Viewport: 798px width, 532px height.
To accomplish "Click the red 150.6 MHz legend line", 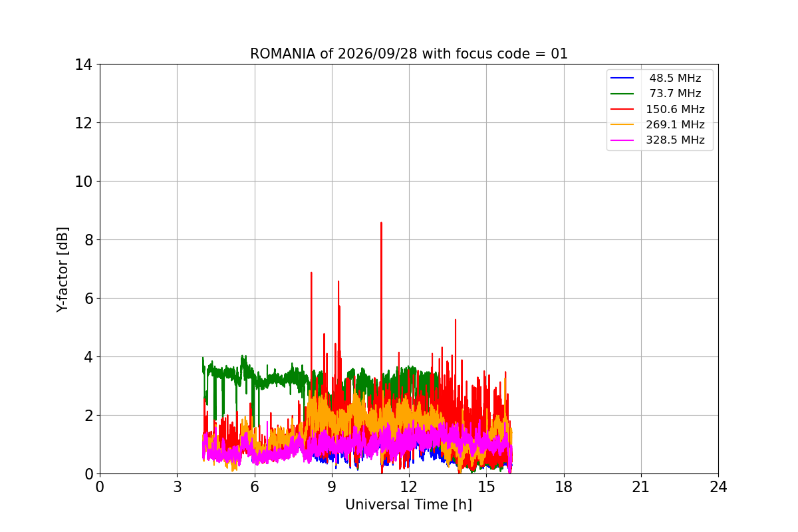I will click(x=622, y=110).
